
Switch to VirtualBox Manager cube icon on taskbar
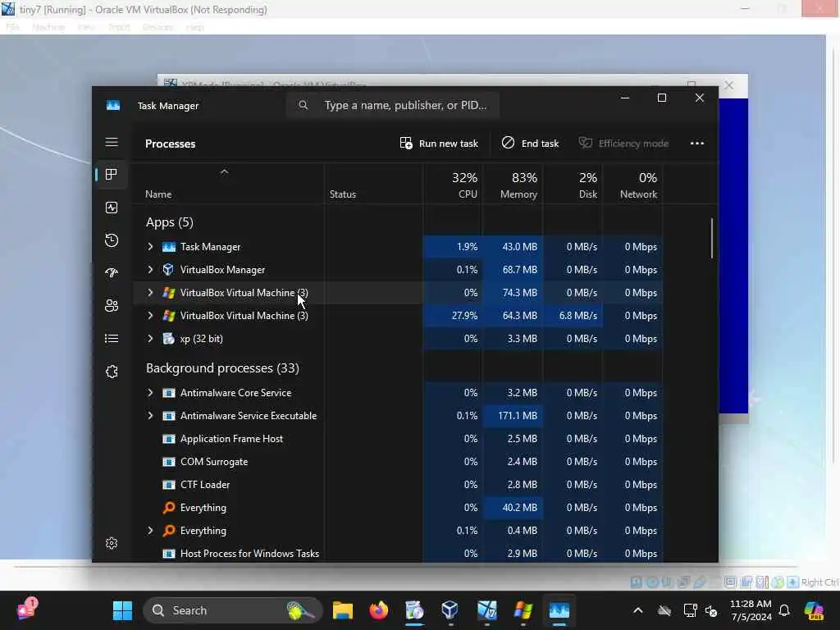(450, 610)
